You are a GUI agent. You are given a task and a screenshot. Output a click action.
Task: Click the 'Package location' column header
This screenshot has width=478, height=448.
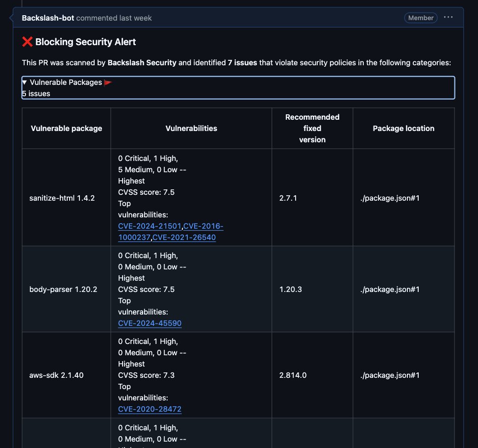(403, 129)
